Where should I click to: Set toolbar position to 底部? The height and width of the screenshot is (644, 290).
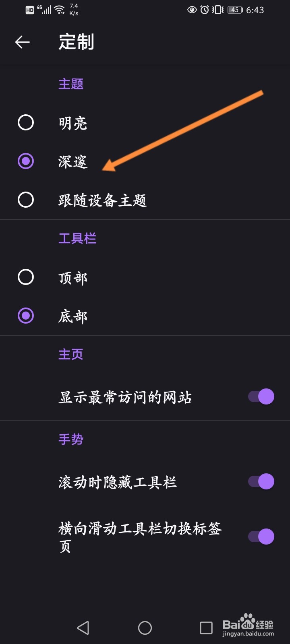[26, 316]
